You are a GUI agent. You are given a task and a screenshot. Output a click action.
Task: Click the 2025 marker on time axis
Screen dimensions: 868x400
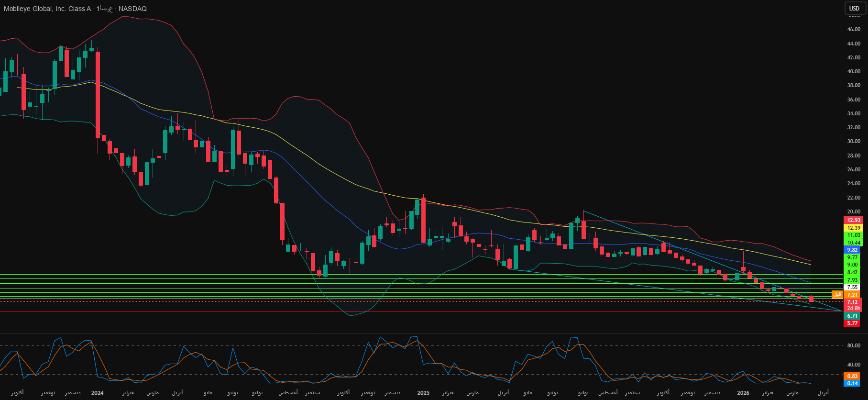pos(423,393)
